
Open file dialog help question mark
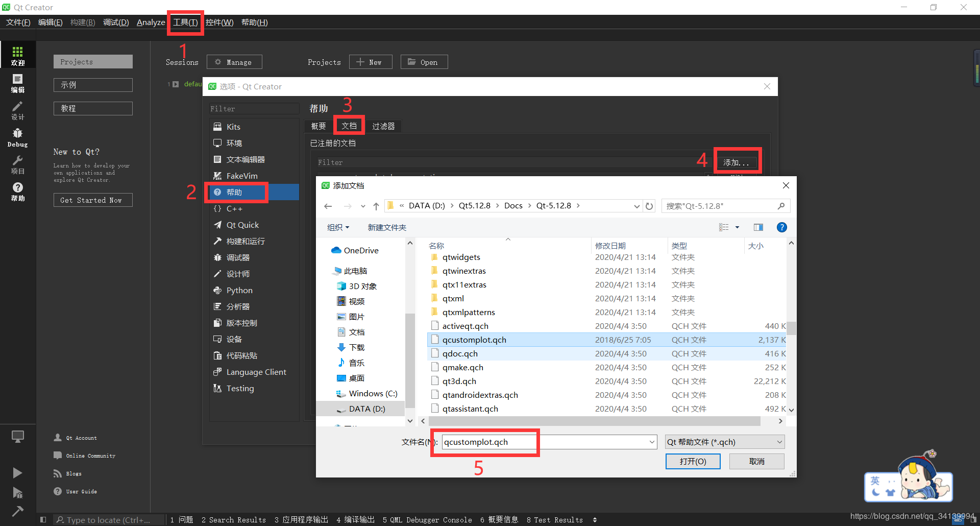click(x=781, y=227)
